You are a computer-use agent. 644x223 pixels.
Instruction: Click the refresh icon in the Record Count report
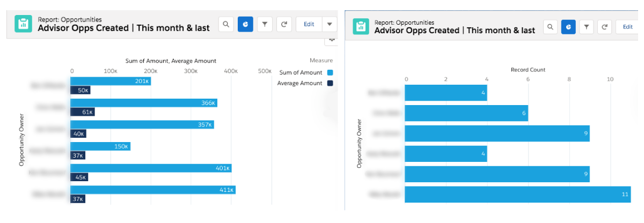click(605, 26)
